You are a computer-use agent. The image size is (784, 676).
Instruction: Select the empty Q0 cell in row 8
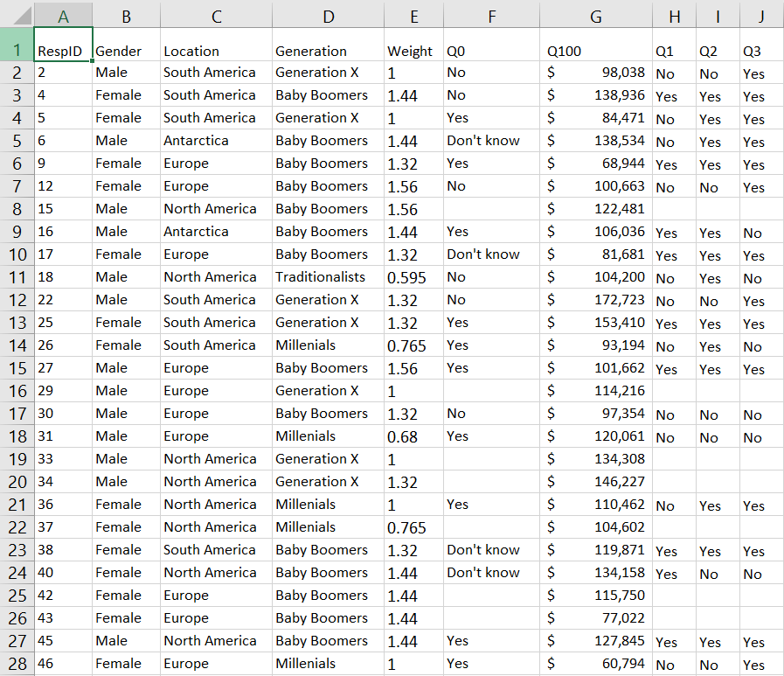(490, 209)
